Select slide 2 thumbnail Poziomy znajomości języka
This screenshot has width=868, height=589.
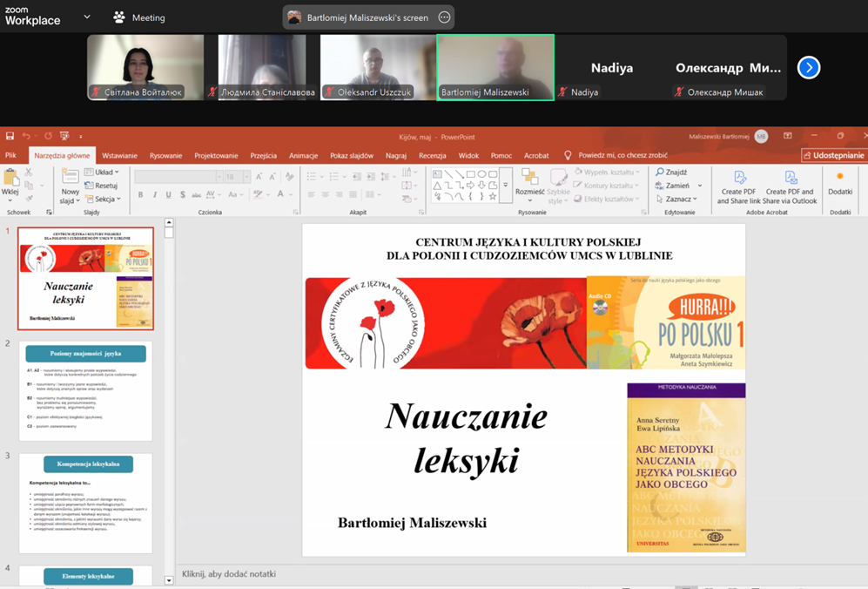[86, 390]
